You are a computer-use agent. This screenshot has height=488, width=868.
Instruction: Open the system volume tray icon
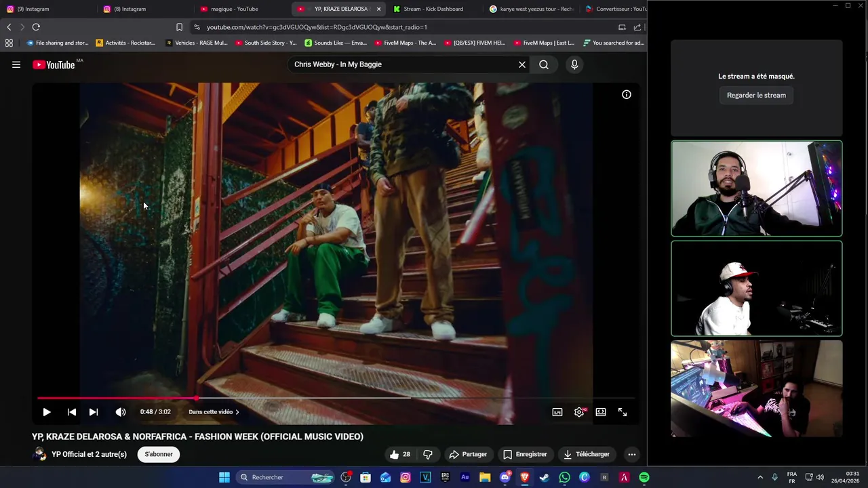(820, 477)
